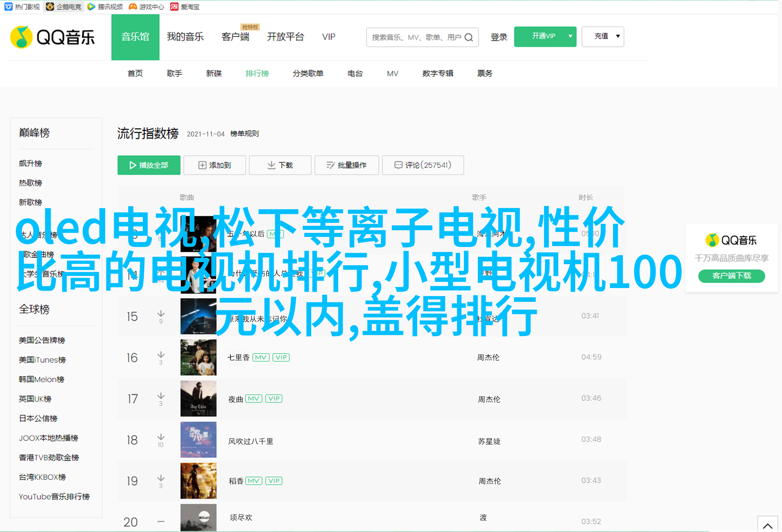Open the 热门影视 bookmark icon
Image resolution: width=782 pixels, height=532 pixels.
click(x=8, y=6)
